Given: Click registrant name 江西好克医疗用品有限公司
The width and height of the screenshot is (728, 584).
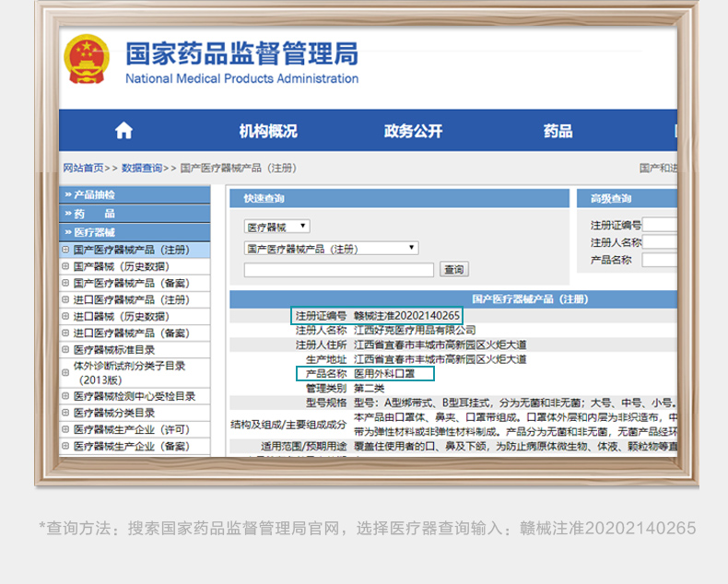Looking at the screenshot, I should (415, 330).
